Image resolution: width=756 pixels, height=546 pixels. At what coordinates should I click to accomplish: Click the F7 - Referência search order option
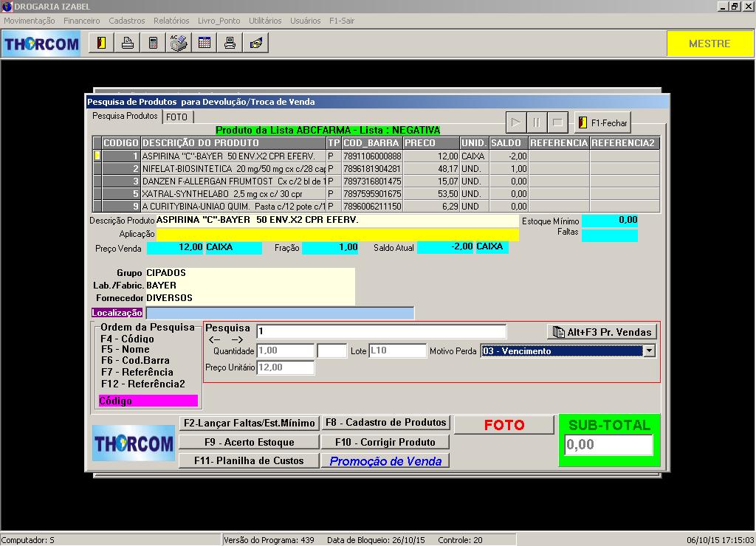(x=137, y=372)
